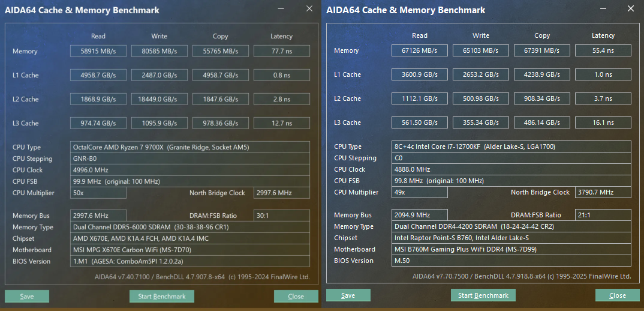The width and height of the screenshot is (644, 311).
Task: Close the Ryzen benchmark window via title bar X
Action: 309,8
